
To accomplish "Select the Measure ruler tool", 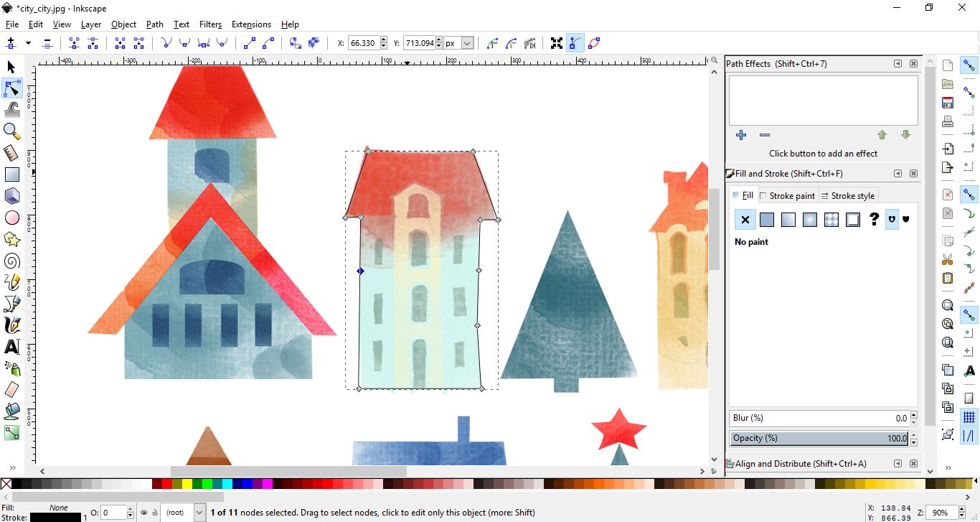I will coord(11,153).
